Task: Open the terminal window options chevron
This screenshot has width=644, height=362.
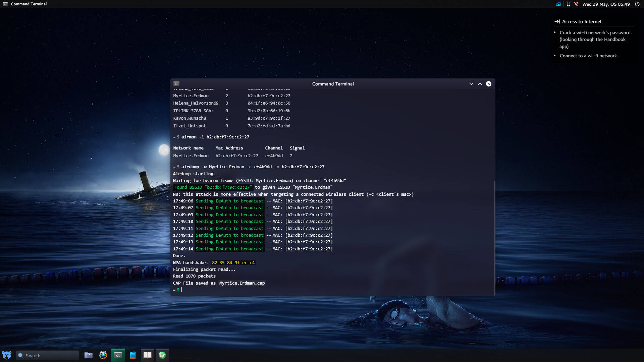Action: [471, 84]
